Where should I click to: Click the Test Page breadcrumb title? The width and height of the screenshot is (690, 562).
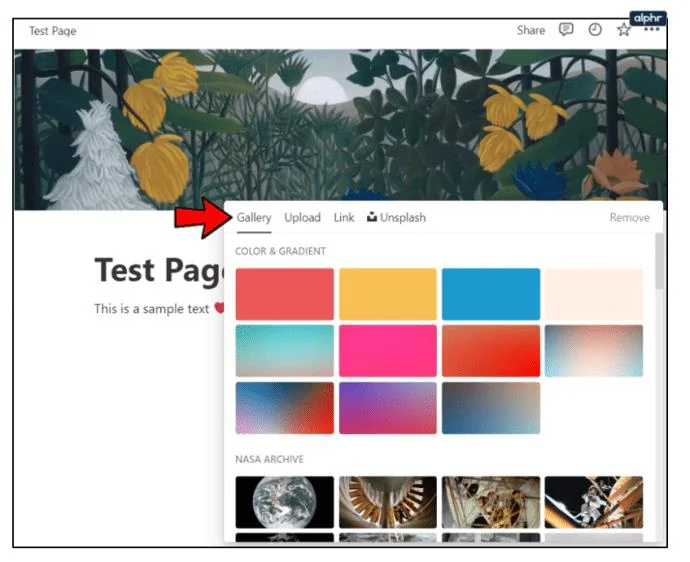tap(53, 31)
